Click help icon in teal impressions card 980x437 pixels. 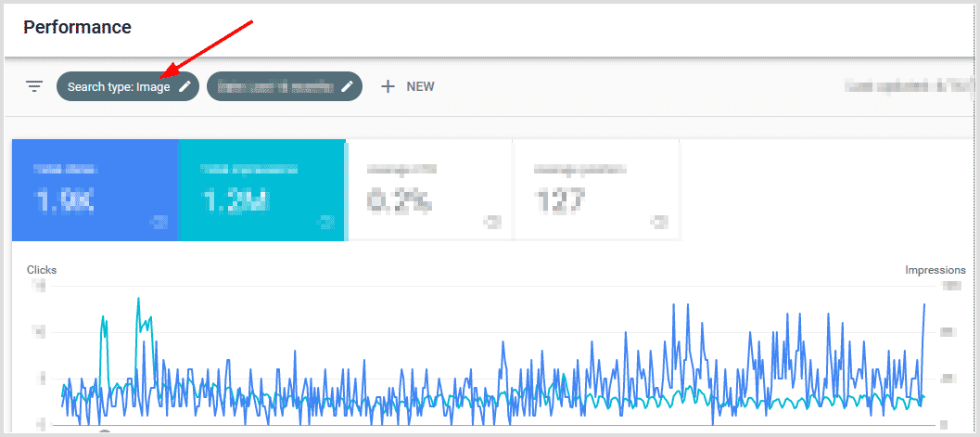coord(325,222)
